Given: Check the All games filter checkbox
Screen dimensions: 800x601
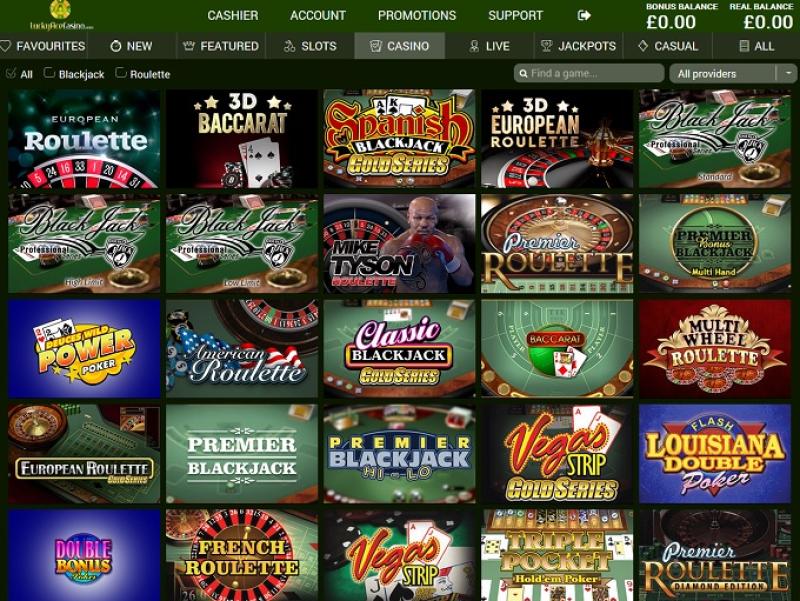Looking at the screenshot, I should pos(11,73).
